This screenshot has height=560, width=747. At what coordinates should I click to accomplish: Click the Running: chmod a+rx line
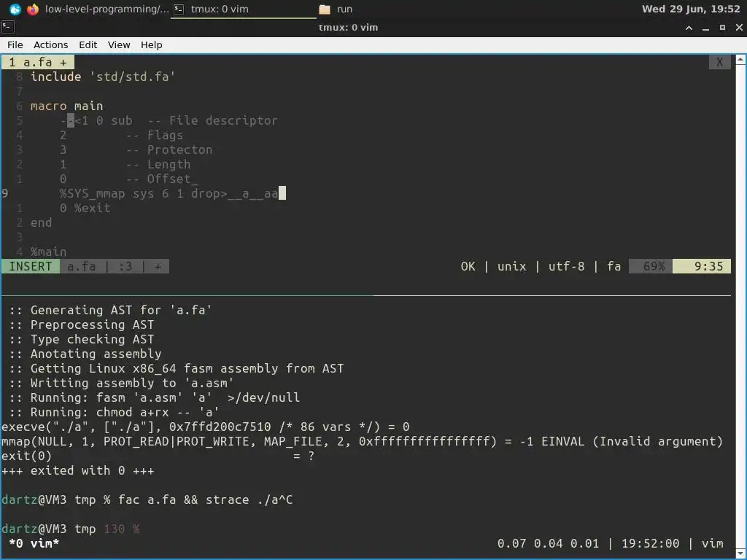[x=115, y=413]
